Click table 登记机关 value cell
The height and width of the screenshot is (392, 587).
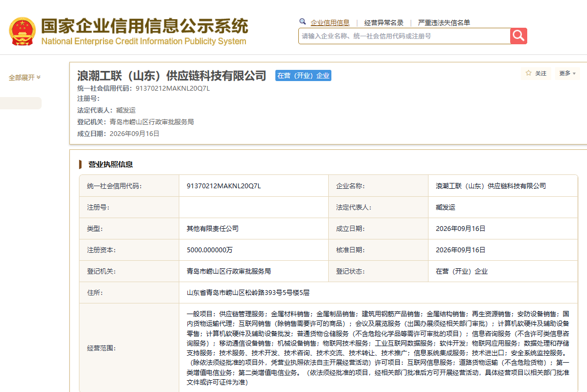pyautogui.click(x=229, y=271)
